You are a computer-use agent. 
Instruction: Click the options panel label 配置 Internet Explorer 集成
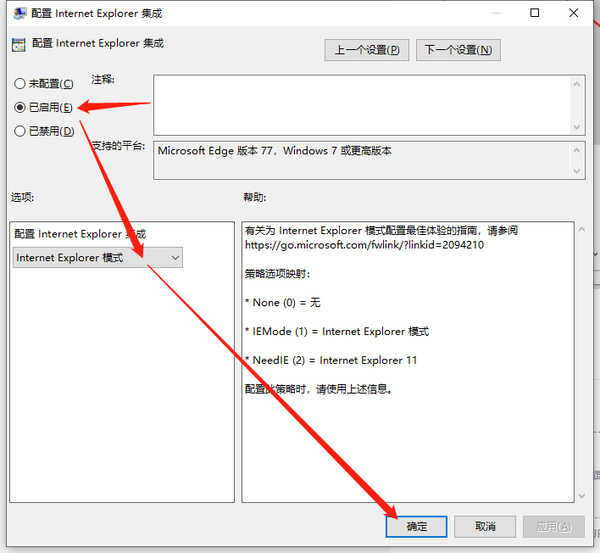pos(80,234)
